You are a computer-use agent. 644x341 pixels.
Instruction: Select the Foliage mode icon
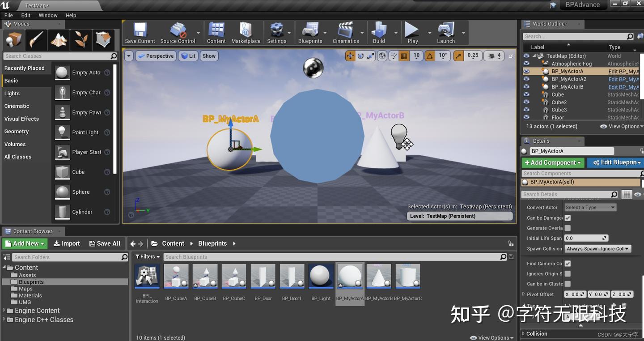[x=81, y=40]
